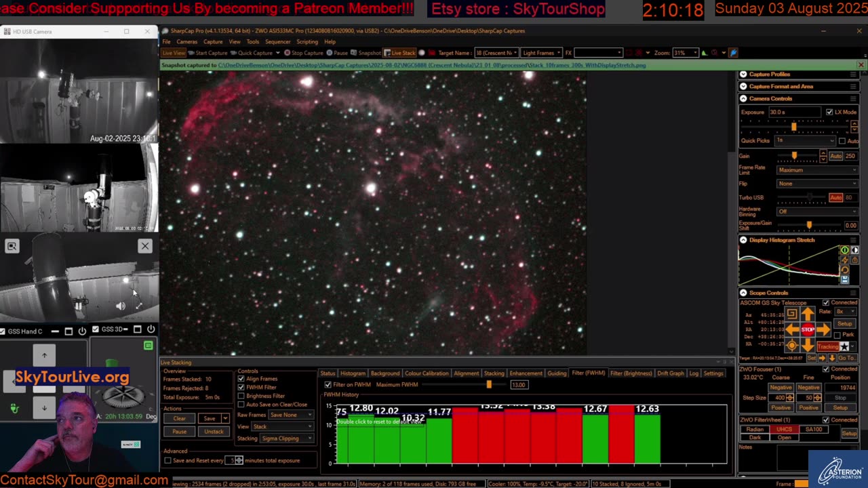The image size is (868, 488).
Task: Collapse the Camera Controls section
Action: tap(743, 99)
